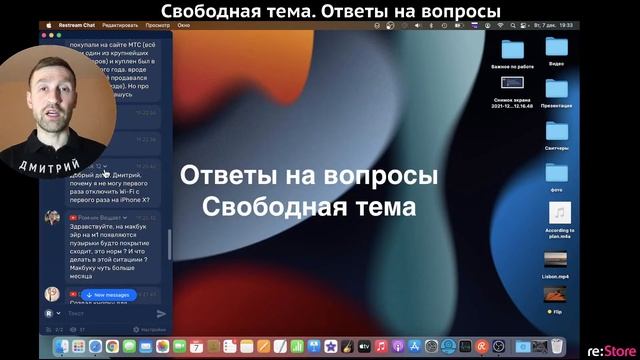Send the chat message with arrow icon
Screen dimensions: 640x360
[161, 313]
